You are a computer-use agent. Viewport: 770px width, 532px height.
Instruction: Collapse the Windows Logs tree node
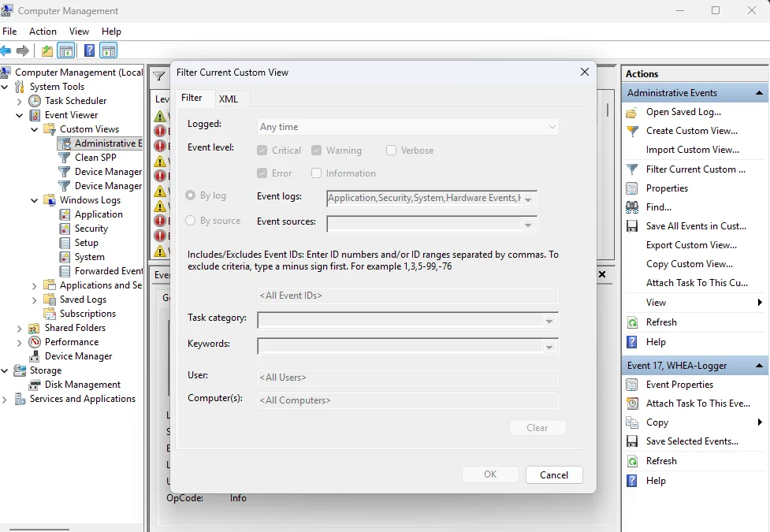pyautogui.click(x=35, y=200)
